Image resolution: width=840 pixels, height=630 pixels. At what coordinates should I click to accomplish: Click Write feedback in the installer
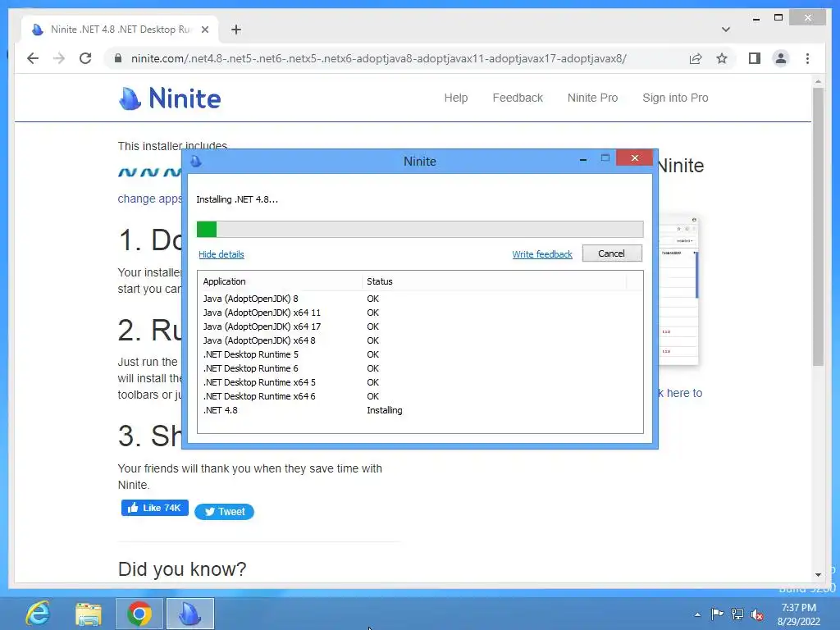tap(542, 254)
